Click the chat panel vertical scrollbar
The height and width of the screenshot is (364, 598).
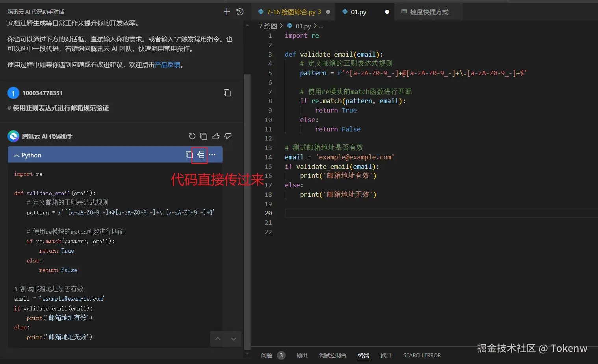pos(247,212)
